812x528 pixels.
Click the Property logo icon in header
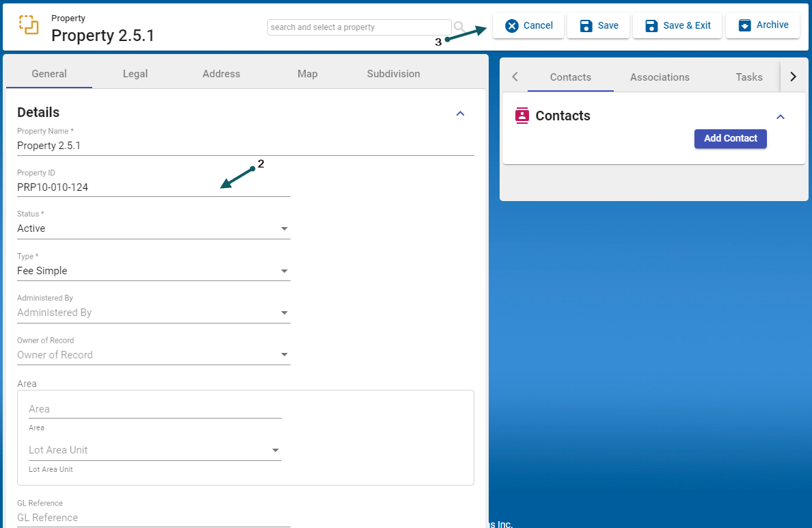point(29,25)
